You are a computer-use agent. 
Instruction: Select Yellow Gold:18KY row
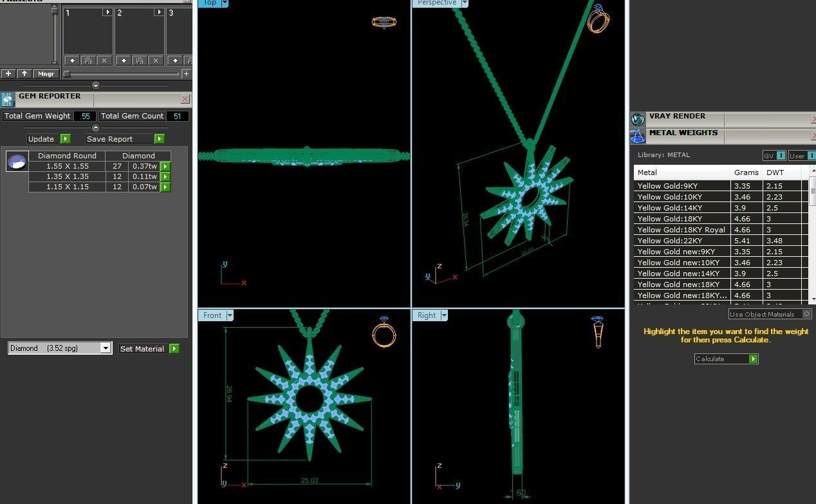pyautogui.click(x=721, y=219)
